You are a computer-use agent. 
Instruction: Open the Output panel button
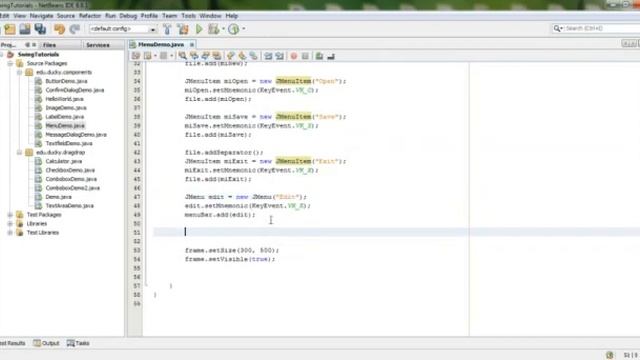point(46,343)
